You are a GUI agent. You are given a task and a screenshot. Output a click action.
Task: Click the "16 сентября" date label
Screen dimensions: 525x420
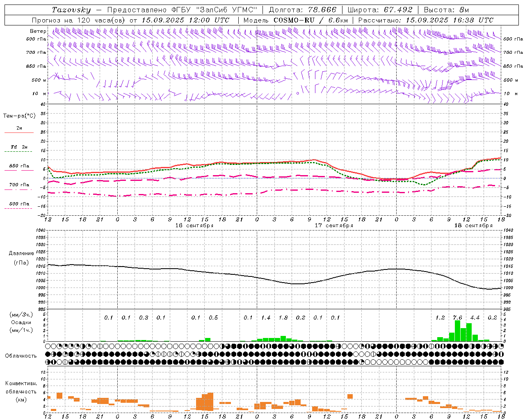coord(194,226)
